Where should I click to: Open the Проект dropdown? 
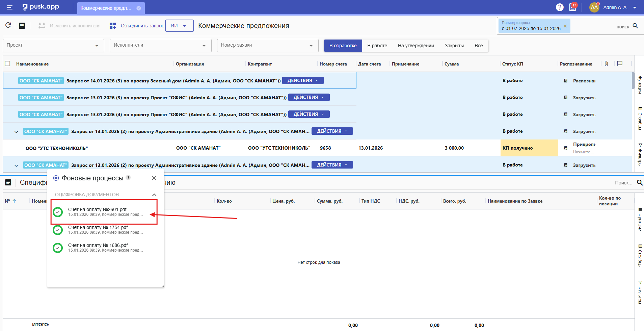pos(52,46)
